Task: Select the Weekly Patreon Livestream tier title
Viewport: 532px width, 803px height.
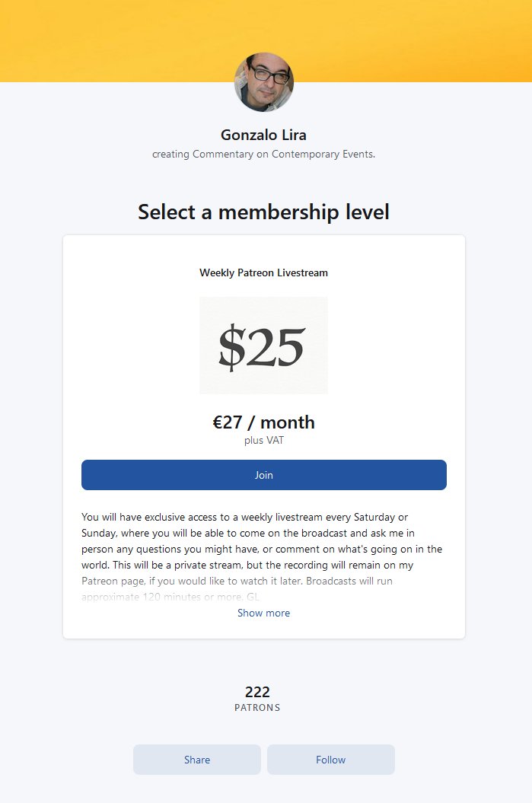Action: click(263, 272)
